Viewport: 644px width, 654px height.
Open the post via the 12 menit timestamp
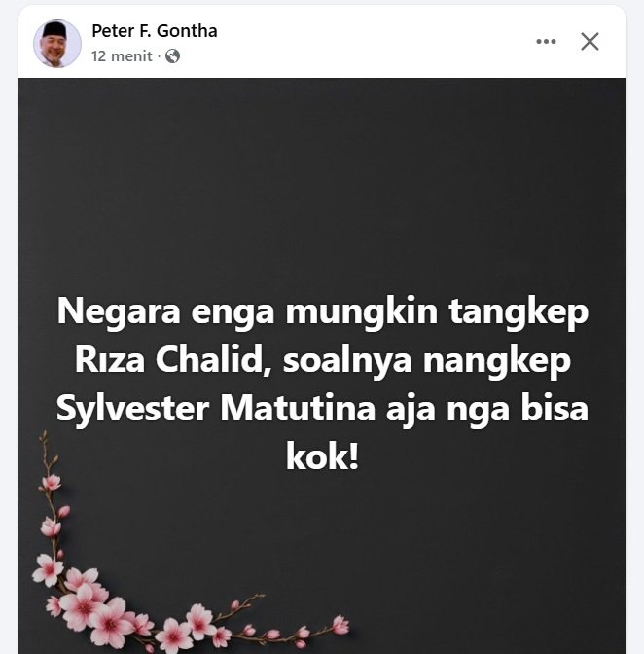tap(122, 55)
